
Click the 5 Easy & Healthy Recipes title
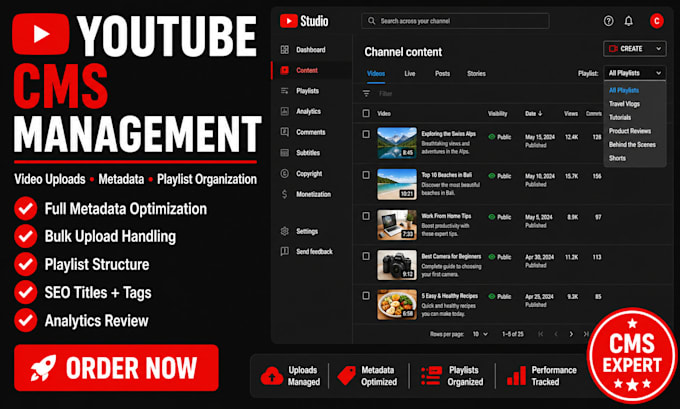(x=450, y=296)
